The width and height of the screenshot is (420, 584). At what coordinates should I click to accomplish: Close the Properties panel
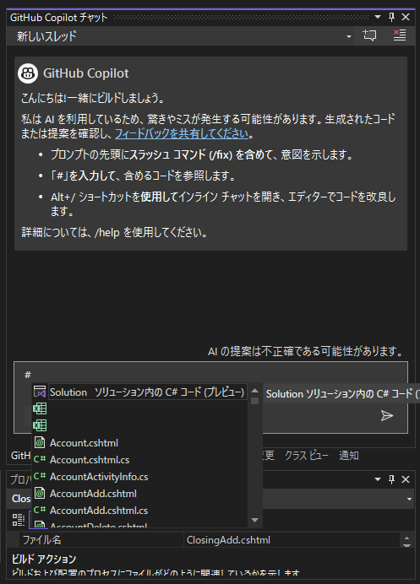405,479
